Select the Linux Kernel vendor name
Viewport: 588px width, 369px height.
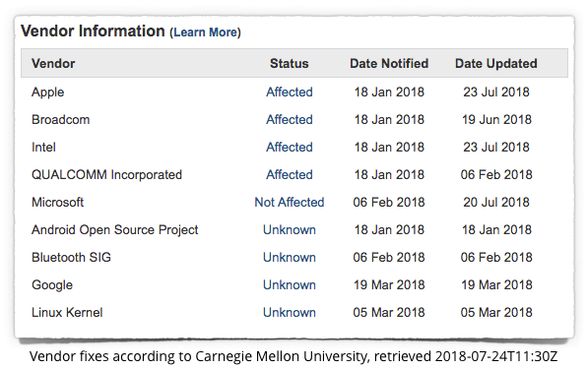pos(67,313)
